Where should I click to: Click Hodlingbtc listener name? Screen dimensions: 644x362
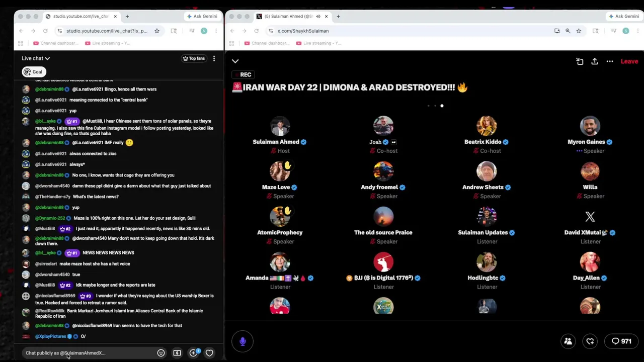pyautogui.click(x=483, y=278)
